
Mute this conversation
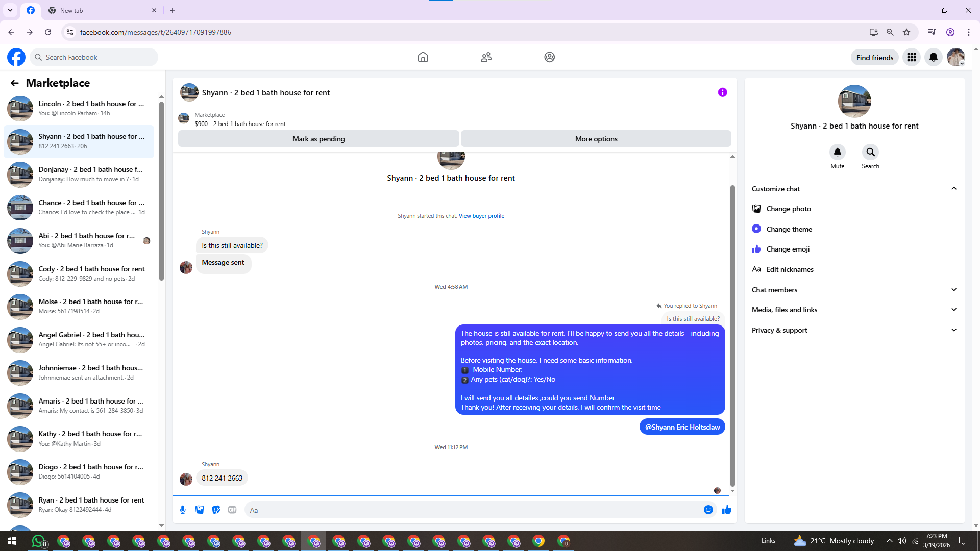[837, 152]
